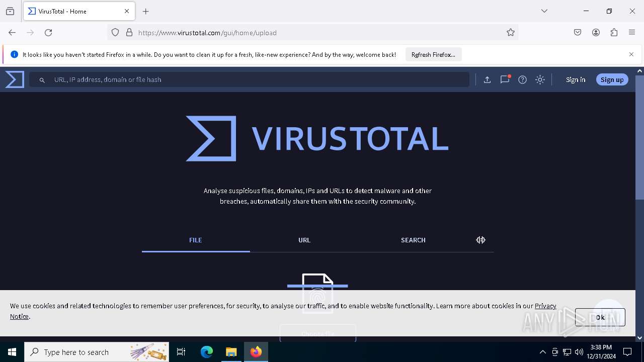Bookmark this page with the star icon

click(x=511, y=33)
